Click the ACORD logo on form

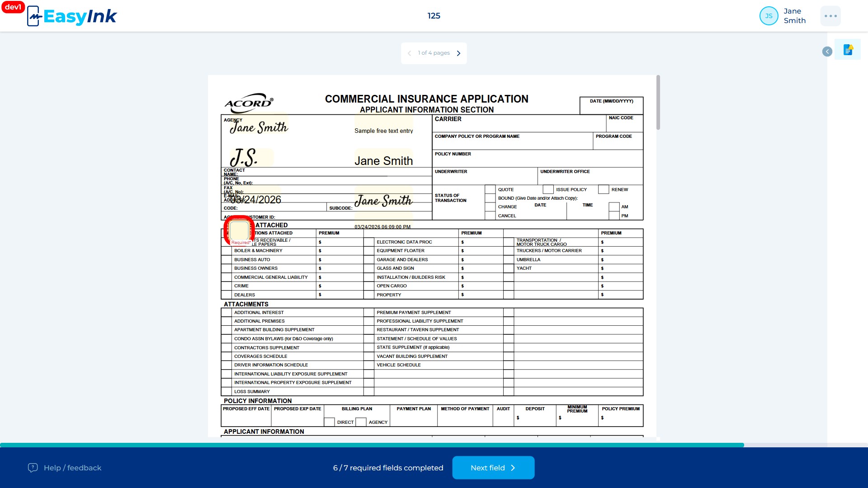[x=249, y=103]
